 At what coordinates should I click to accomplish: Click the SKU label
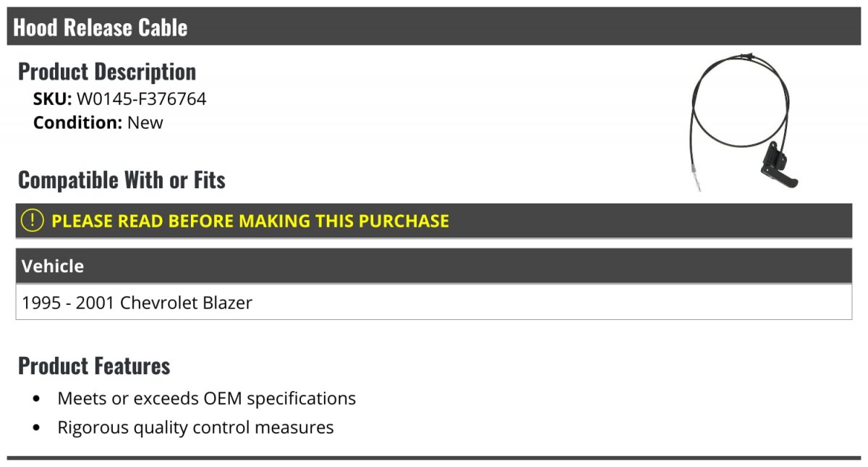(53, 99)
